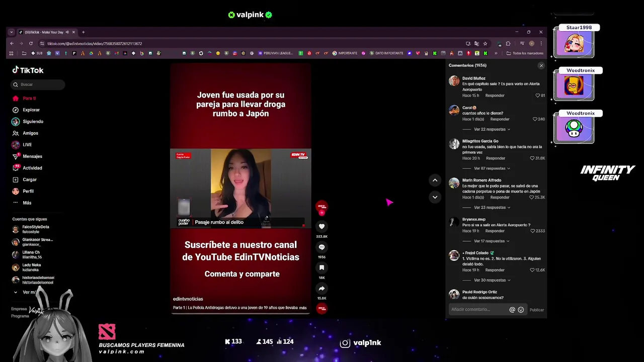This screenshot has height=362, width=644.
Task: Open the emoji picker in comment box
Action: (521, 310)
